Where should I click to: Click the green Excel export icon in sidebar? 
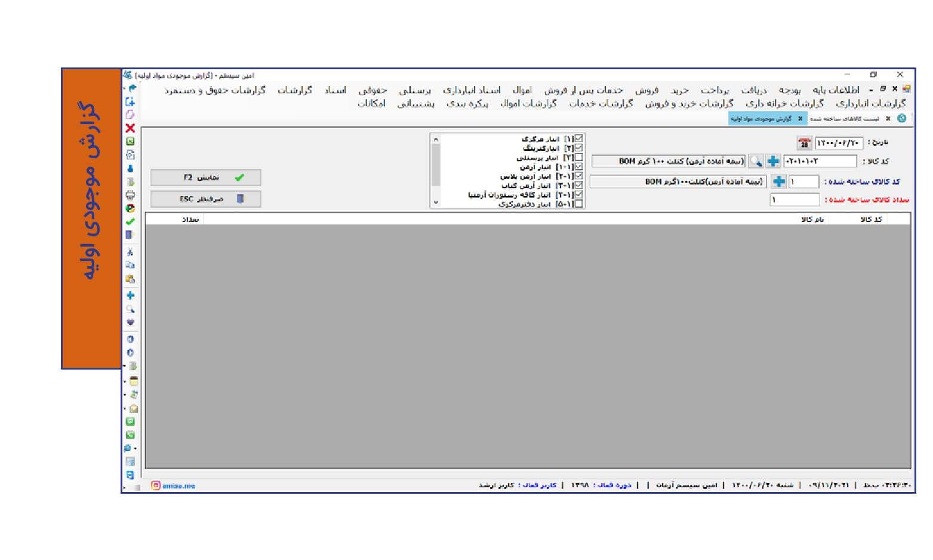click(x=130, y=141)
